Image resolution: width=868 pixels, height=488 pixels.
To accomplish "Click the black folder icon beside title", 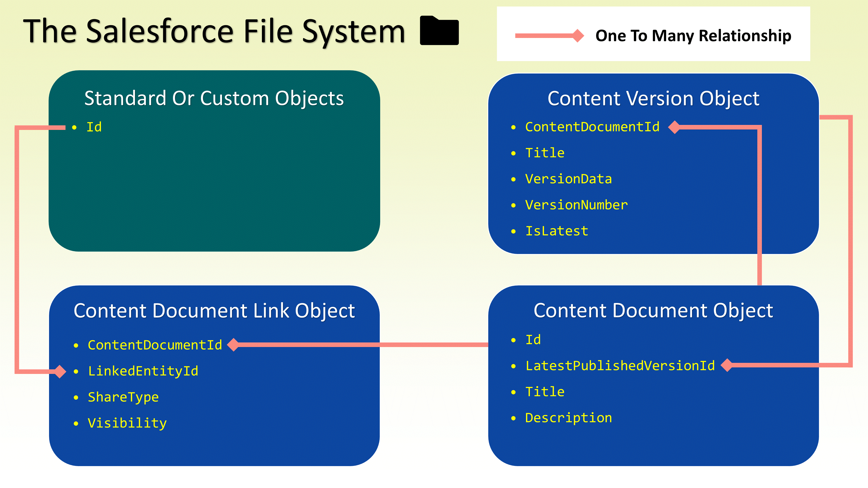I will pyautogui.click(x=439, y=31).
